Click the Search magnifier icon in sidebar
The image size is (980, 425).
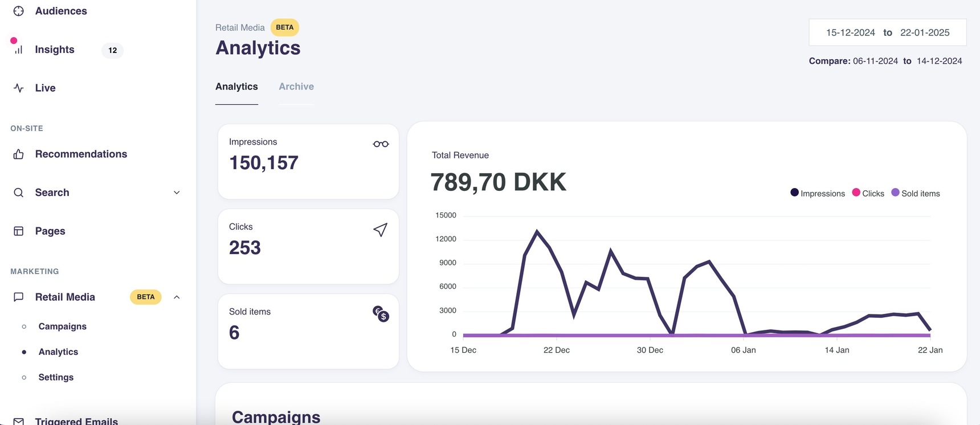coord(18,193)
